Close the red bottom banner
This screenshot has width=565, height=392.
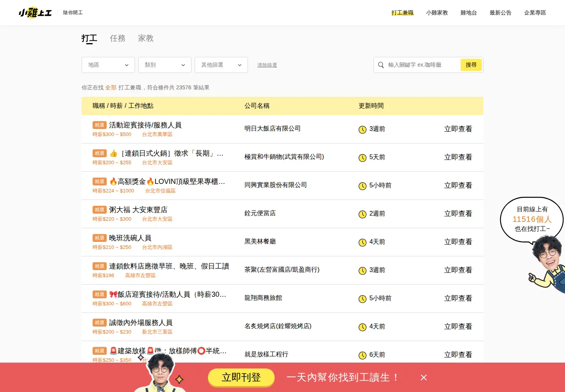tap(424, 377)
